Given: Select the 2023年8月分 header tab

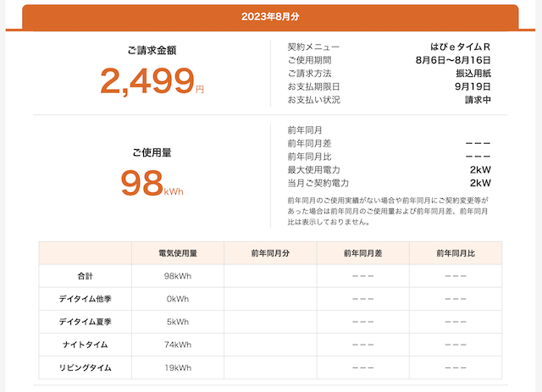Looking at the screenshot, I should [x=270, y=17].
